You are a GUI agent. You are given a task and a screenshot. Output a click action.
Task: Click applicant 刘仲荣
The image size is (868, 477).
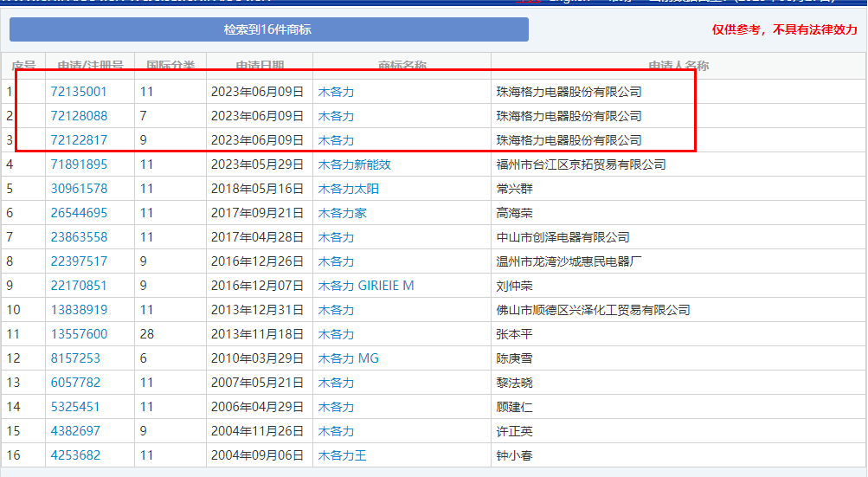515,286
